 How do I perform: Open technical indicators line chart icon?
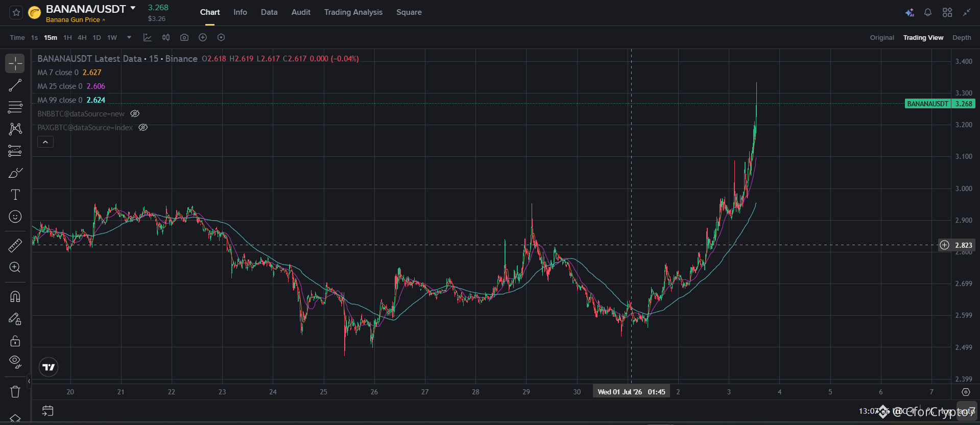point(148,37)
